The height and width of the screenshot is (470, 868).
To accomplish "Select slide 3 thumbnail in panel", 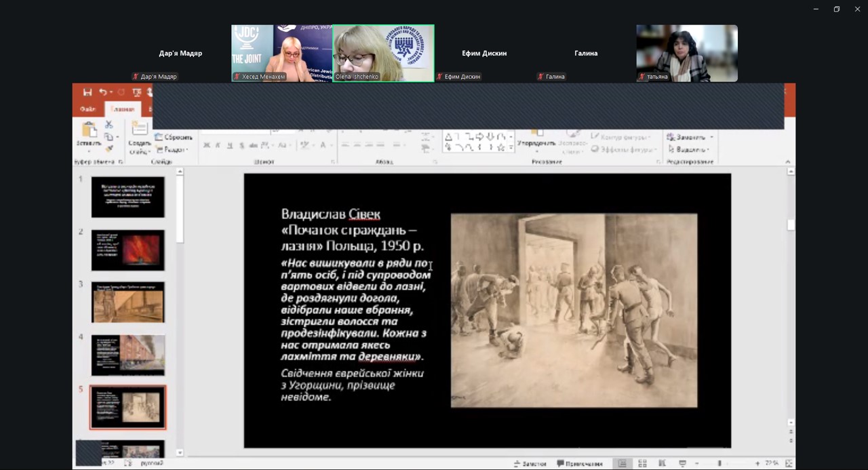I will click(x=127, y=302).
